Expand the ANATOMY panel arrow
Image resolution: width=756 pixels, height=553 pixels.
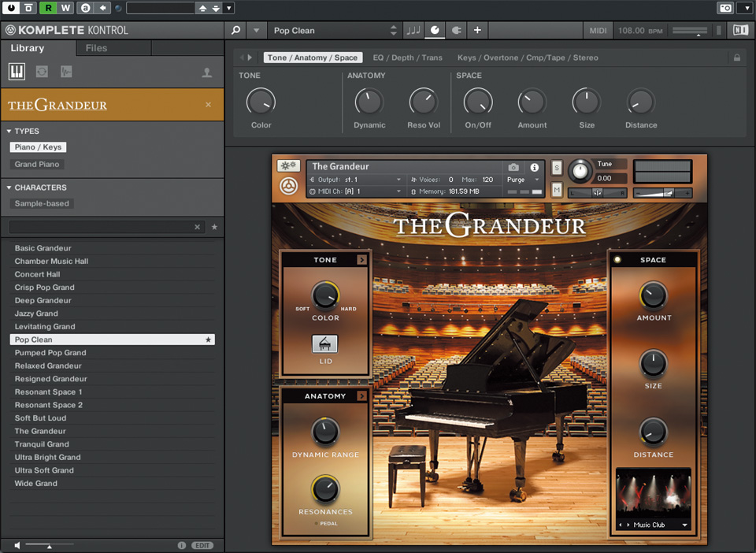pos(361,395)
